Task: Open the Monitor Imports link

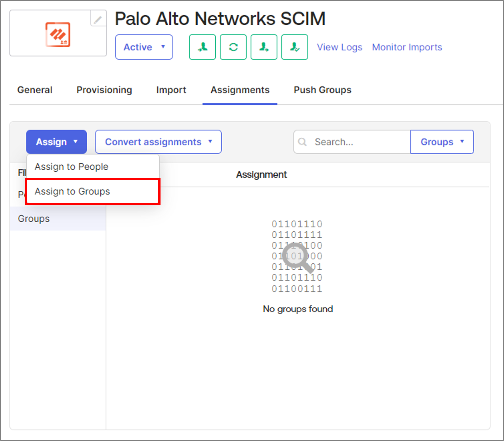Action: click(407, 47)
